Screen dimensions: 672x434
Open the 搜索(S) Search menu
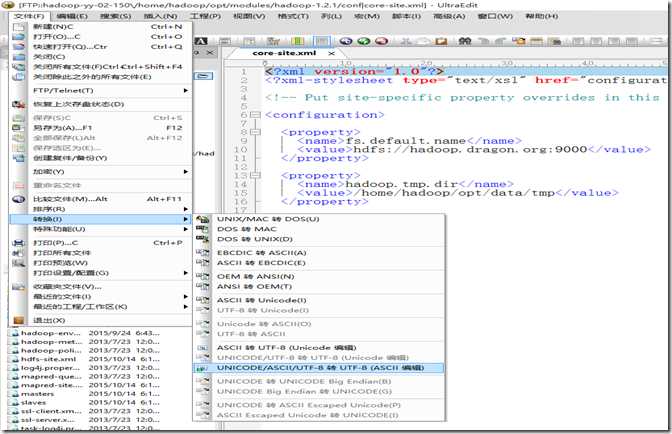[x=115, y=16]
